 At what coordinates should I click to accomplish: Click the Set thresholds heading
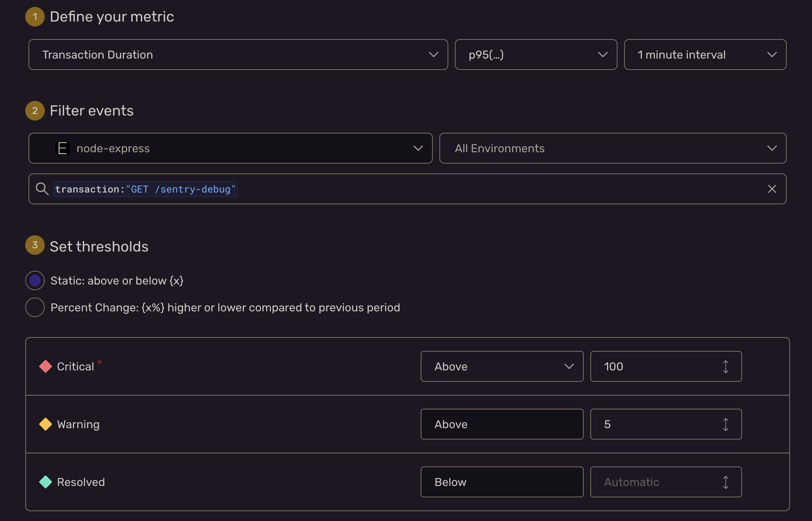pos(99,247)
